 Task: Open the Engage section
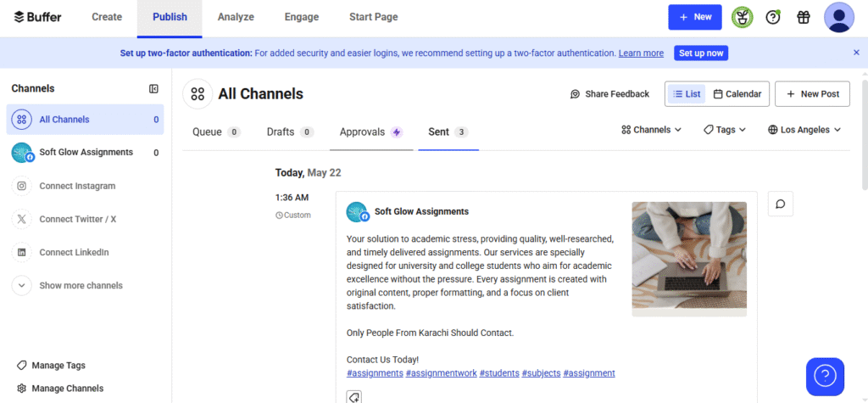pos(302,17)
